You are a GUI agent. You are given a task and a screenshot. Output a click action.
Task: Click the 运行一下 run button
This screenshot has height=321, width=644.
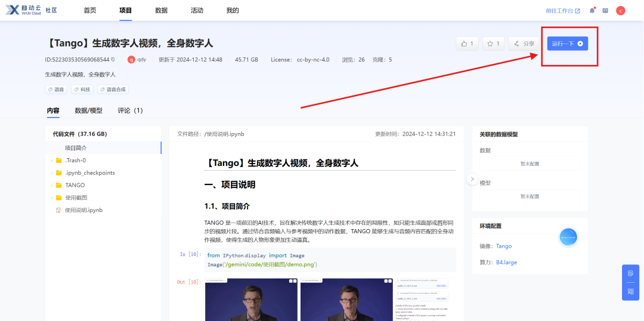567,44
